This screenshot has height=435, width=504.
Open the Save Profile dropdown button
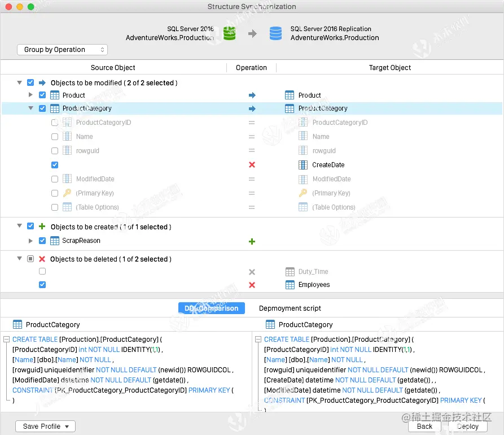coord(45,427)
